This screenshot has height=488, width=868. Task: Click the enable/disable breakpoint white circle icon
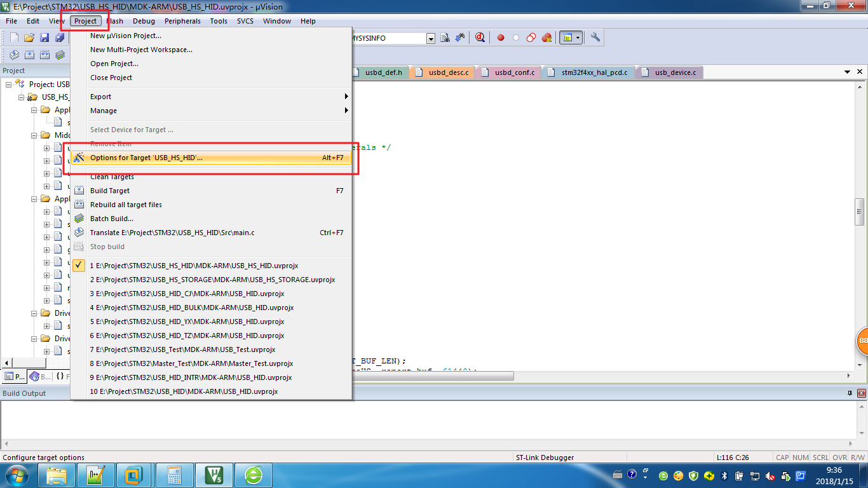516,38
